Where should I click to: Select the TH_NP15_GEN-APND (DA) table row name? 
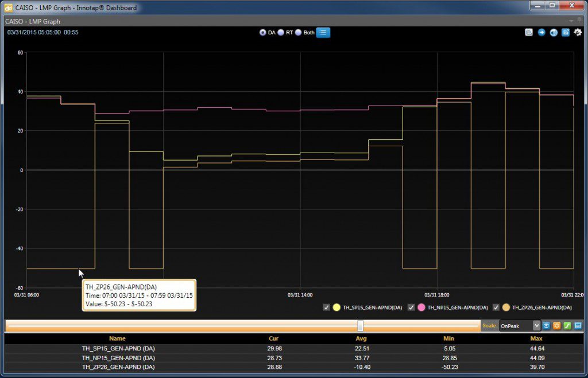(118, 358)
